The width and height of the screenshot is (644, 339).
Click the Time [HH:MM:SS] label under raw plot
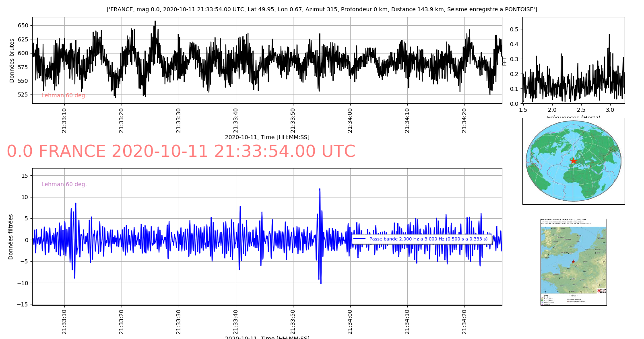coord(267,137)
